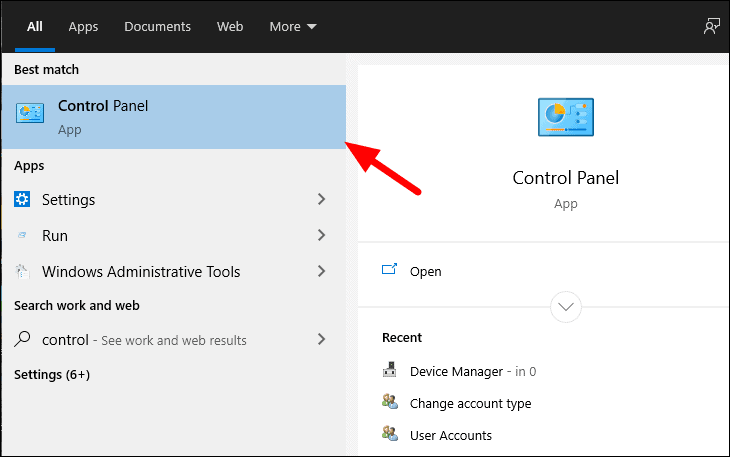Screen dimensions: 730x457
Task: Click Open to launch Control Panel
Action: (x=426, y=271)
